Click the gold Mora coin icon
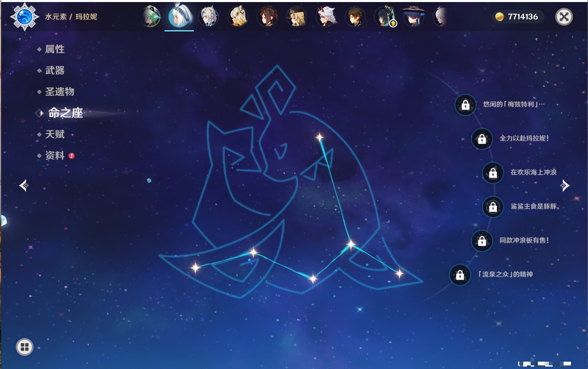The width and height of the screenshot is (588, 369). coord(500,17)
